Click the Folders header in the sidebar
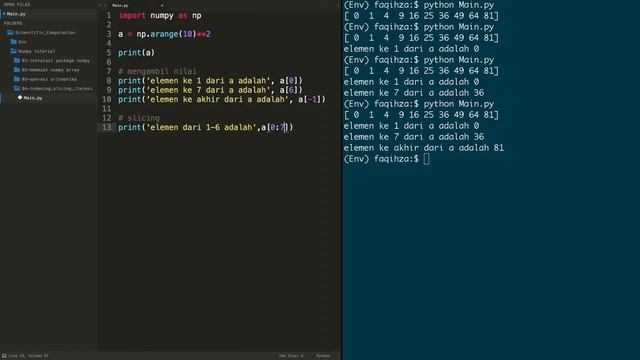The height and width of the screenshot is (360, 640). coord(13,23)
